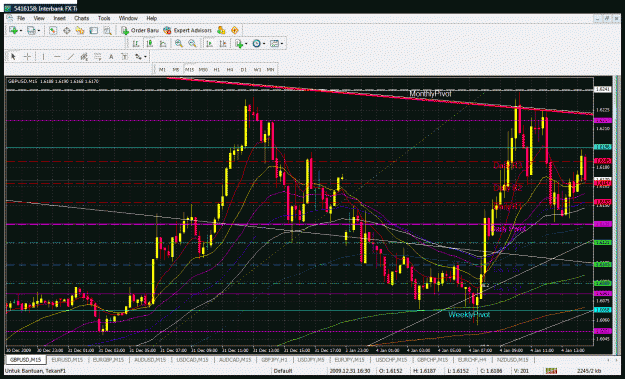The height and width of the screenshot is (379, 625).
Task: Open the Indicators list icon
Action: coord(239,43)
